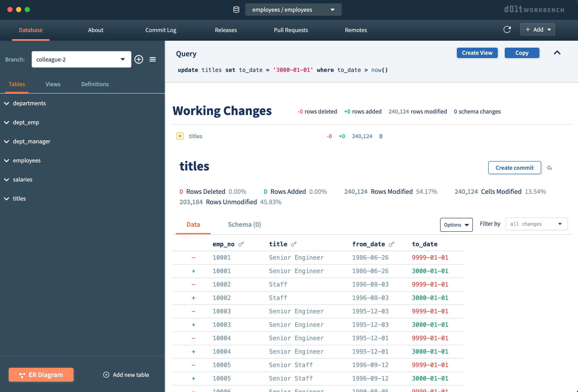The height and width of the screenshot is (392, 578).
Task: Click the yellow modified indicator next to titles
Action: [x=180, y=136]
